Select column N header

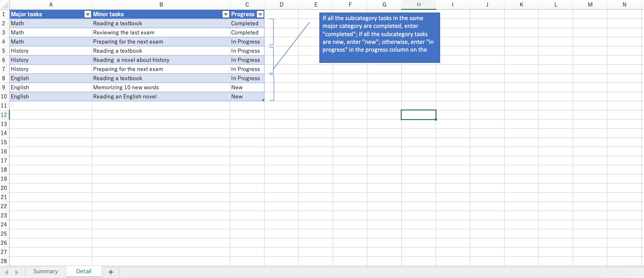(x=624, y=5)
